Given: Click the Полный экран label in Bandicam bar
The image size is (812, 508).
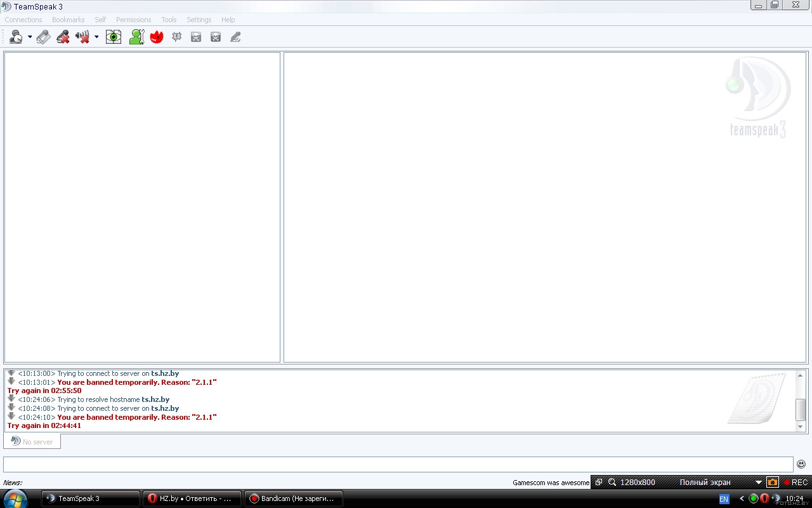Looking at the screenshot, I should coord(705,483).
